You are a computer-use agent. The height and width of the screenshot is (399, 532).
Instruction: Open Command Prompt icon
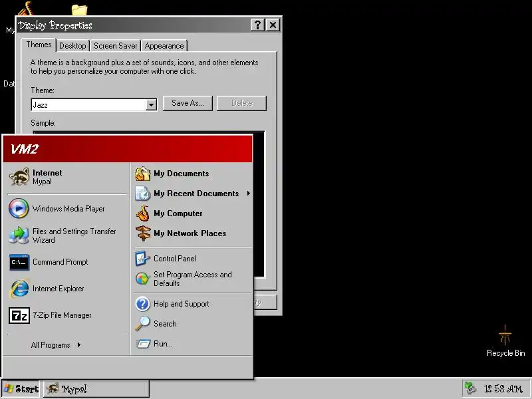(19, 262)
